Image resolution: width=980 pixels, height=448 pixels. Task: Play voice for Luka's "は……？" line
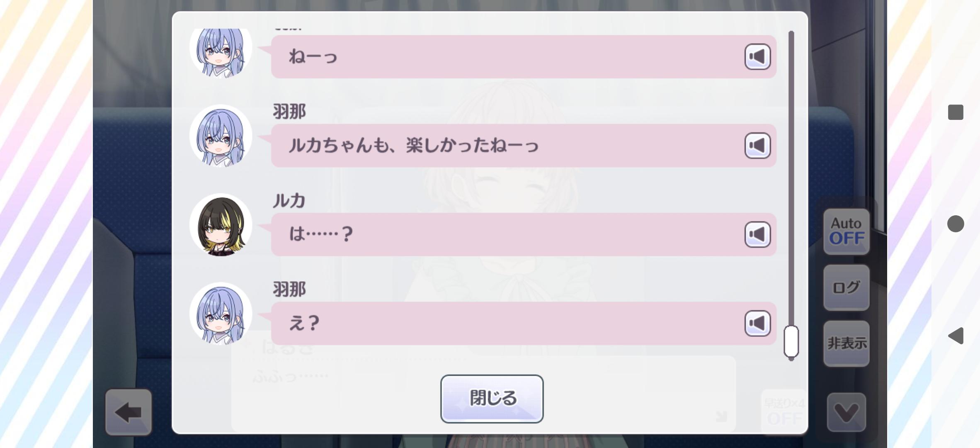pos(757,234)
